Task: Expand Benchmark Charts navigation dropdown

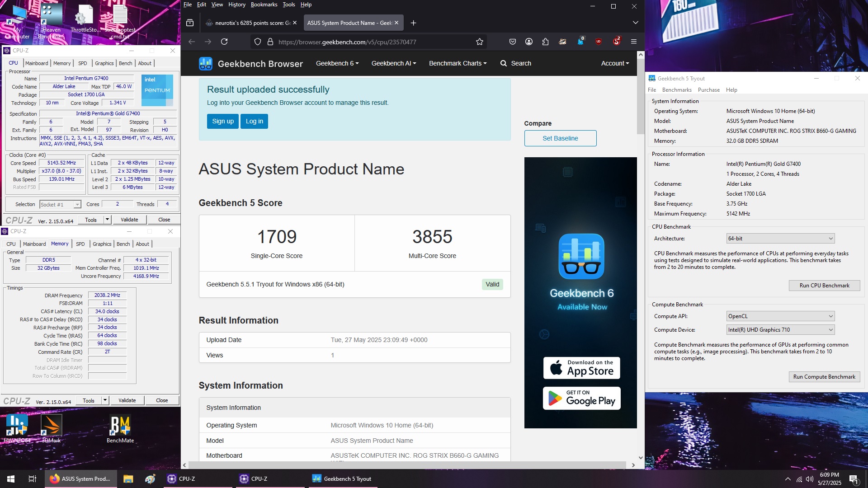Action: [x=458, y=63]
